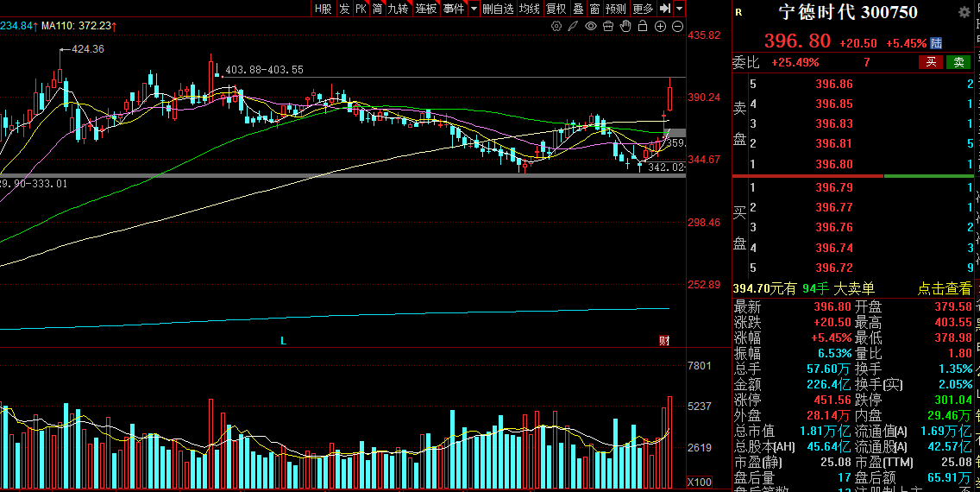Expand dropdown arrow at toolbar end
This screenshot has width=980, height=492.
[680, 9]
